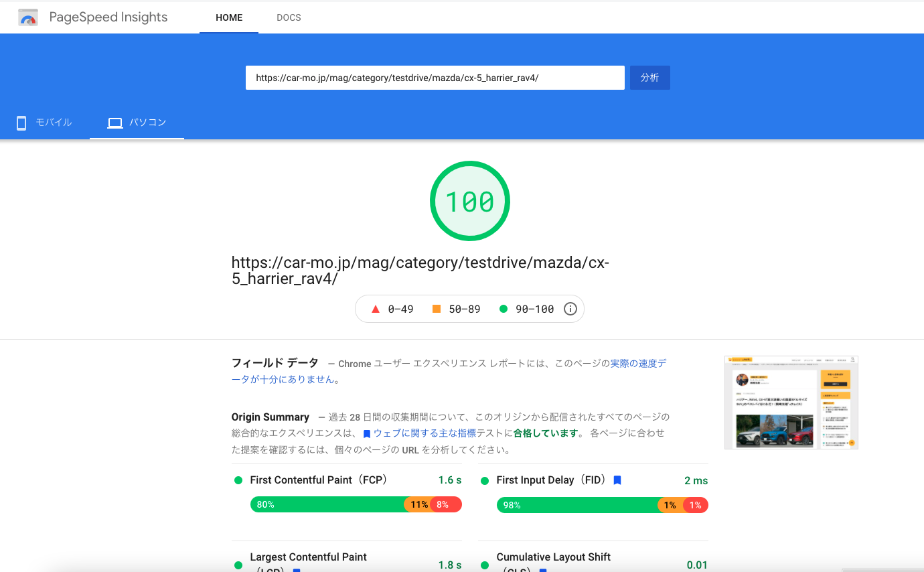
Task: Open the 実際の速度データ link
Action: click(x=638, y=364)
